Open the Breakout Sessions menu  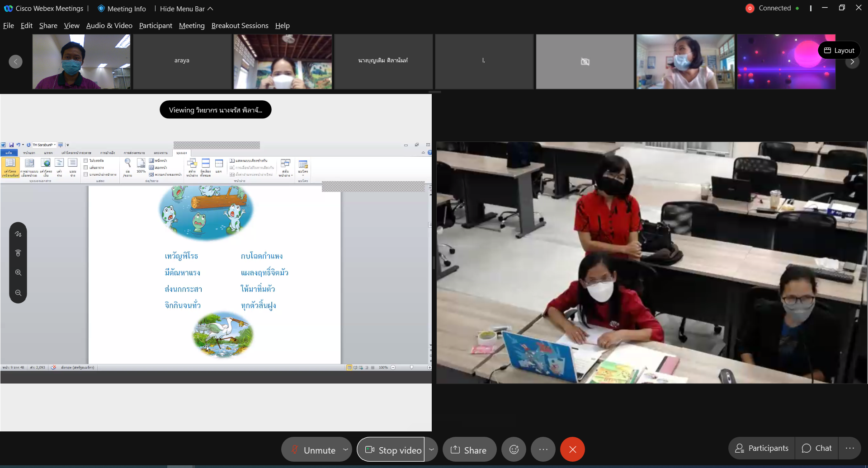[x=240, y=26]
